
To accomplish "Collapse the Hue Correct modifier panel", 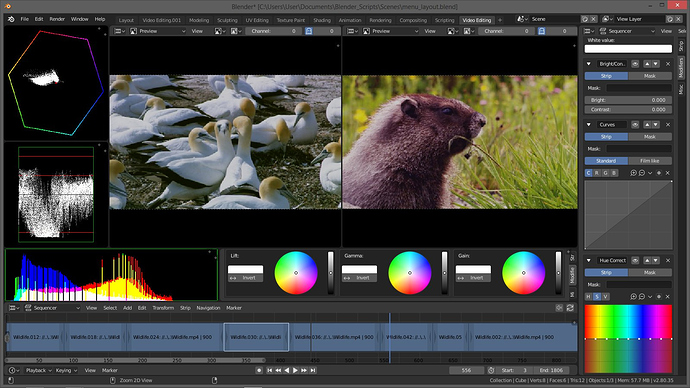I will click(589, 260).
